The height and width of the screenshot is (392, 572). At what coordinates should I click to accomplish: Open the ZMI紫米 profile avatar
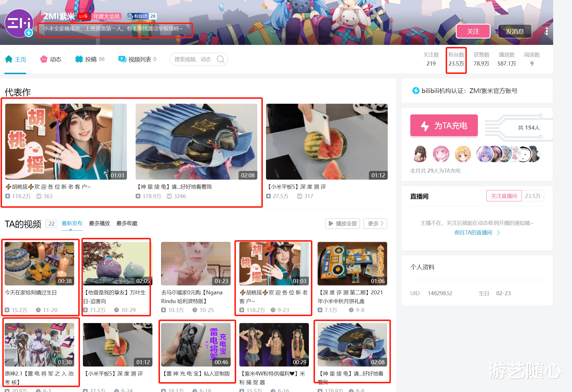[19, 23]
